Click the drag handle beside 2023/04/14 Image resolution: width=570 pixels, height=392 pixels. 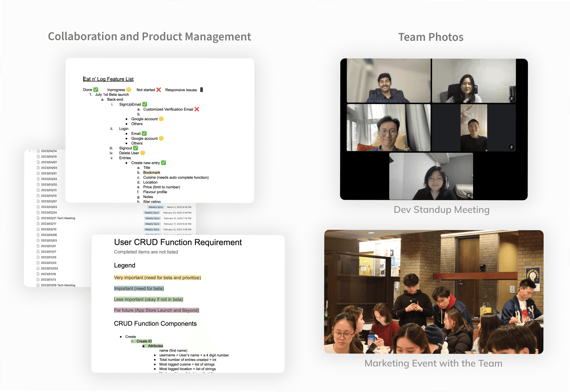[33, 151]
